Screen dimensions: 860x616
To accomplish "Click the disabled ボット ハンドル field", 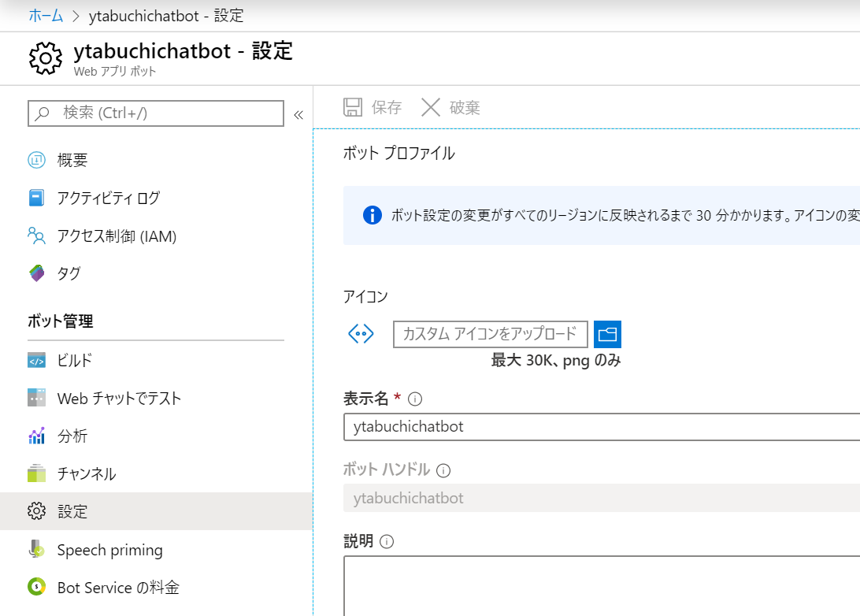I will [602, 498].
